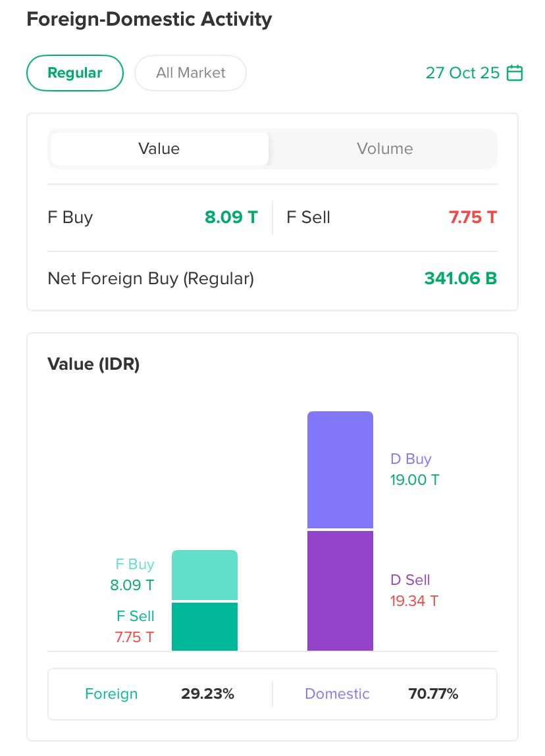Select the All Market filter
545x756 pixels.
[190, 73]
